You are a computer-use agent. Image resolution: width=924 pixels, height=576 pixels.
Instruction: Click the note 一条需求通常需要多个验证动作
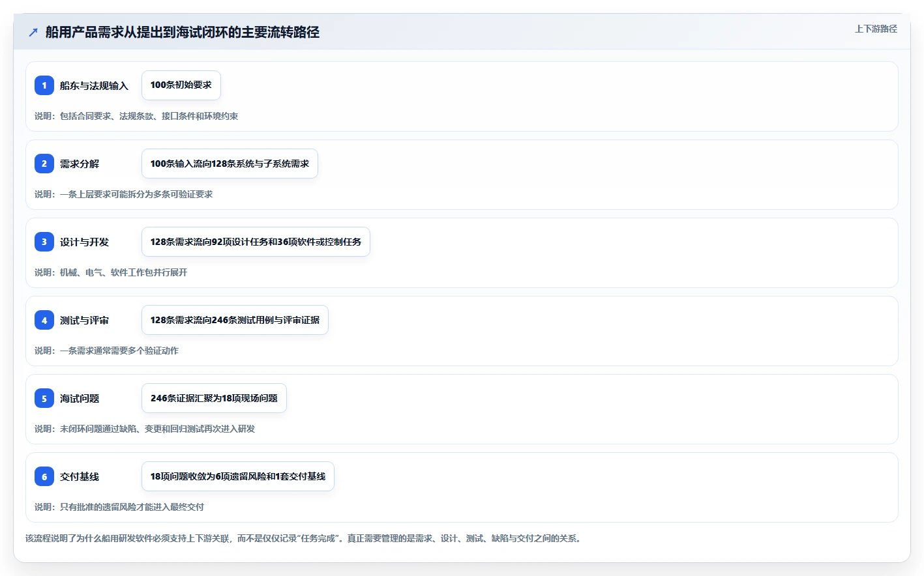pyautogui.click(x=106, y=351)
